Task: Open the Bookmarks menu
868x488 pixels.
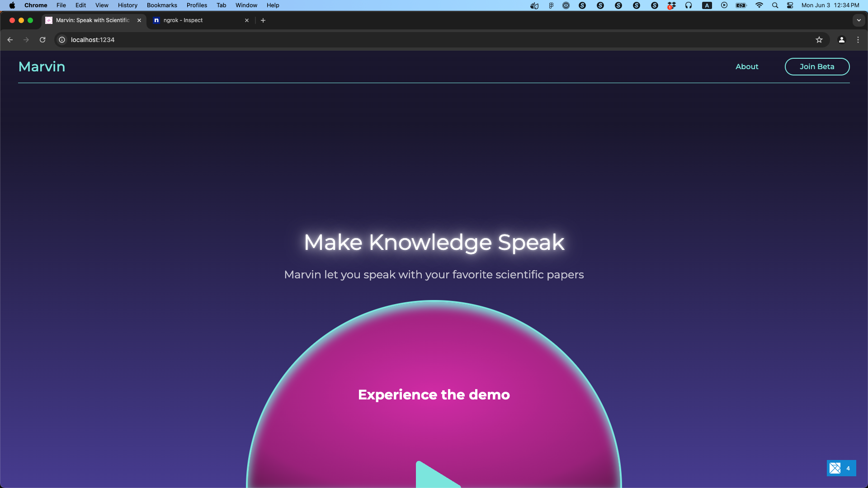Action: [x=161, y=5]
